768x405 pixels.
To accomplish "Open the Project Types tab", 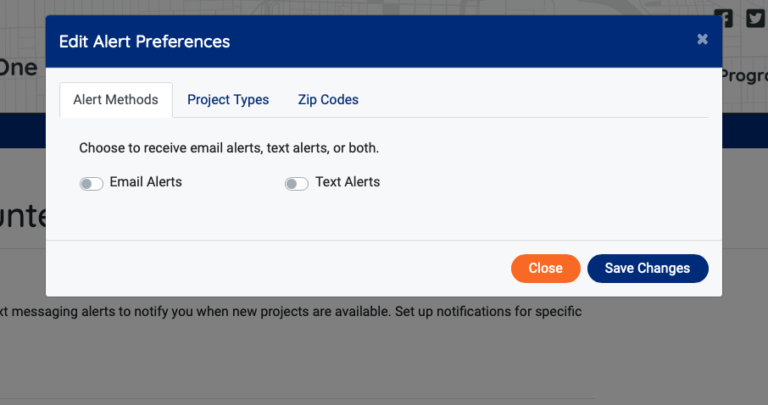I will (x=228, y=100).
